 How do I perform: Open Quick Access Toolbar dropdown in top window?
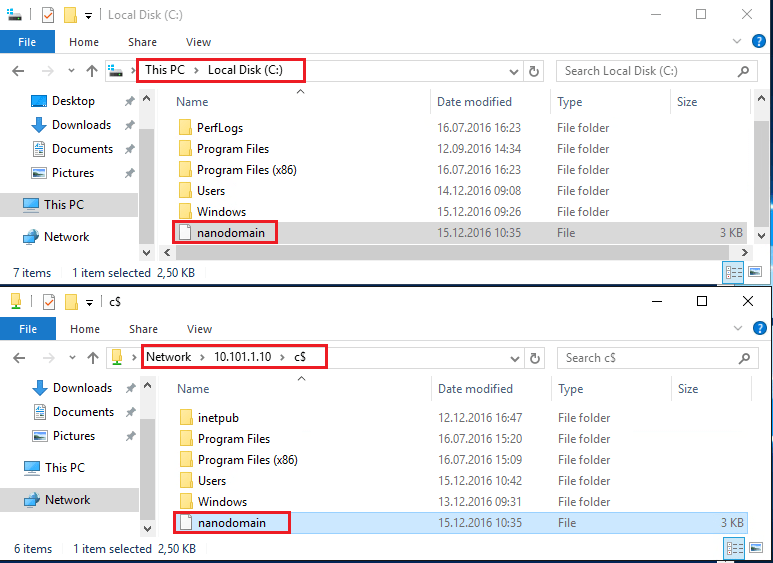pyautogui.click(x=90, y=15)
